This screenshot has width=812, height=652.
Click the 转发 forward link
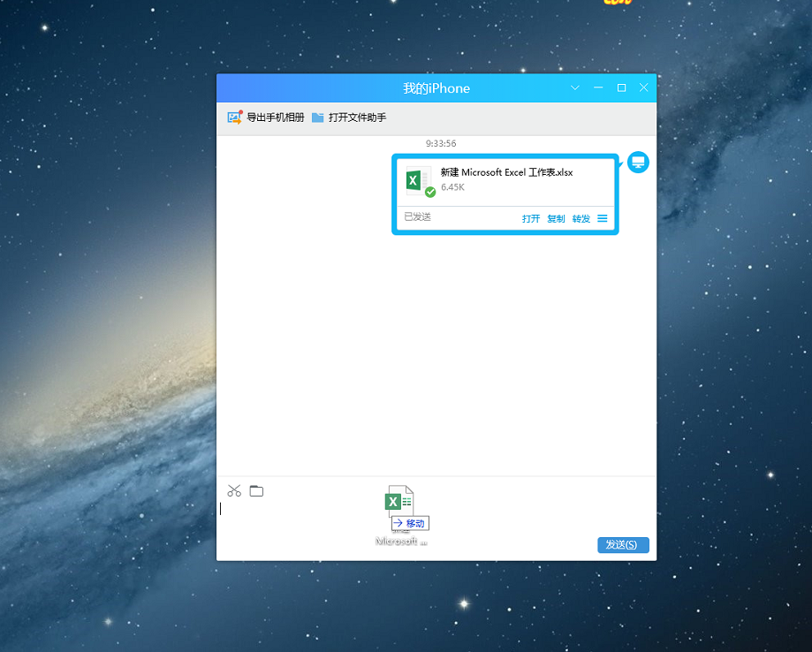tap(581, 218)
